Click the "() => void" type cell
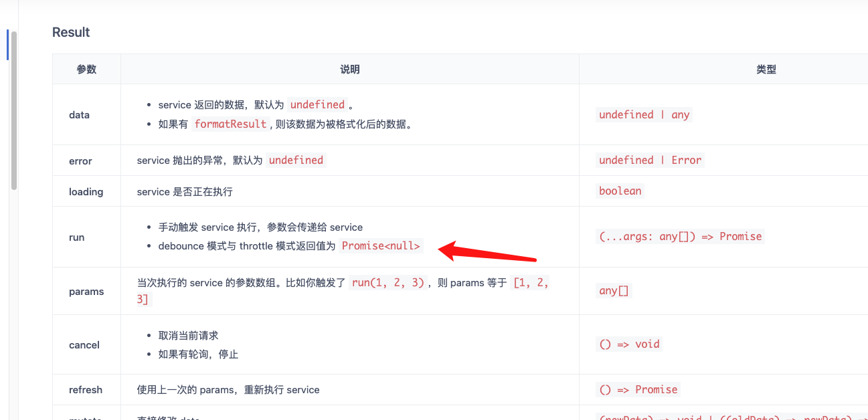 [629, 344]
